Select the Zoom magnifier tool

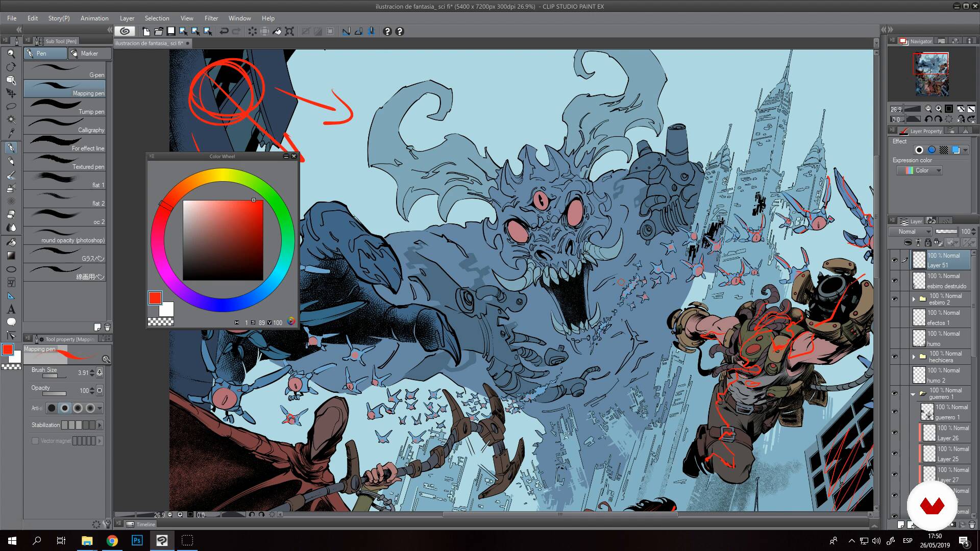[x=11, y=53]
